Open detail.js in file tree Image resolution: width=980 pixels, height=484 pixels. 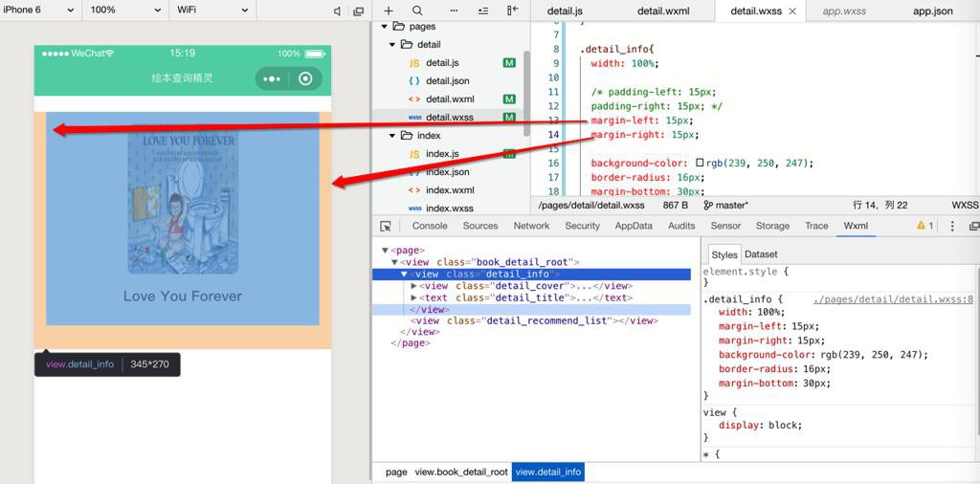[x=442, y=63]
